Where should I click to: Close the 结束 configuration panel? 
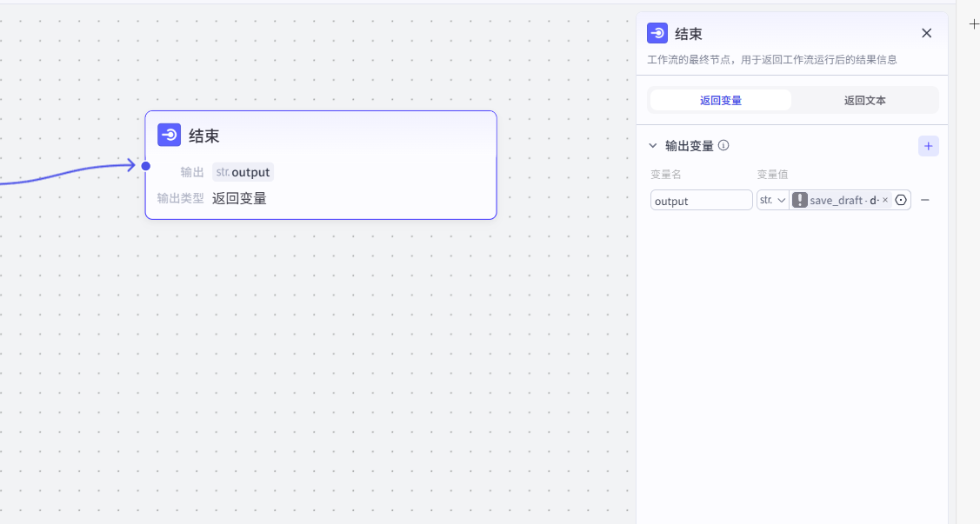click(926, 33)
